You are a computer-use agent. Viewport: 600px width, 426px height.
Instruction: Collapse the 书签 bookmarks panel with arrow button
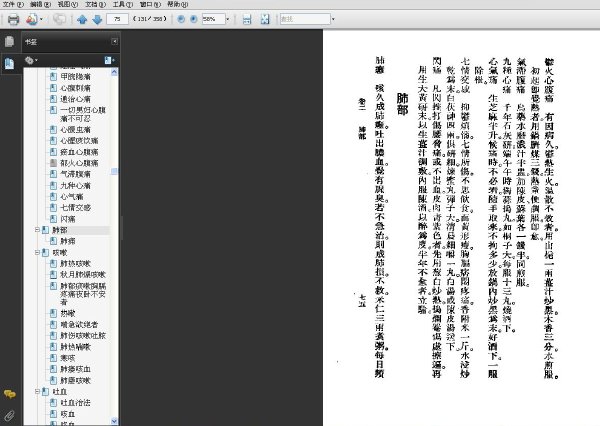point(114,41)
